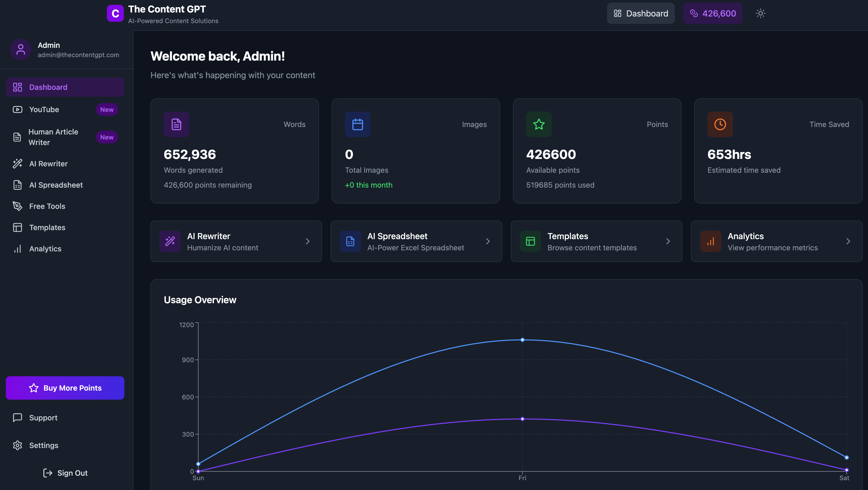
Task: Click the Words document icon in stats card
Action: 176,124
